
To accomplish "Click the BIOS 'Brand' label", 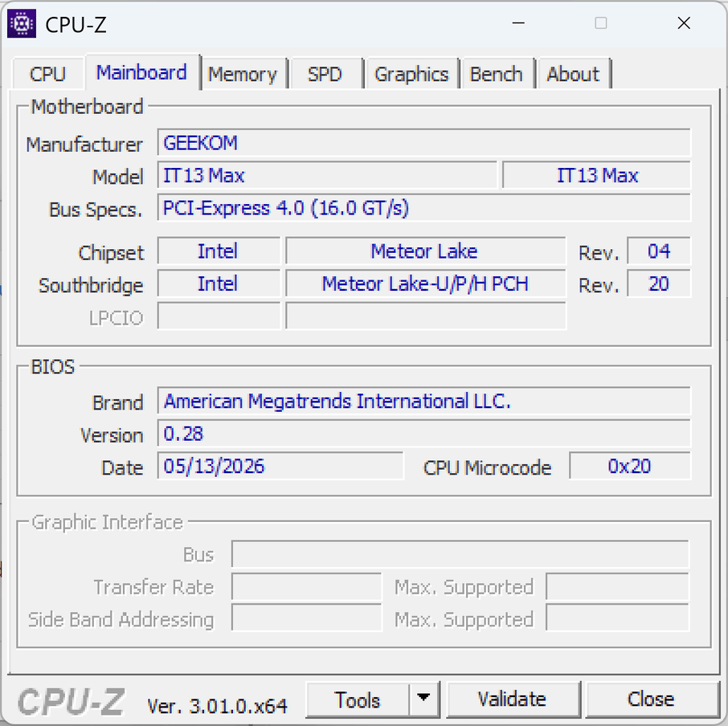I will coord(118,402).
